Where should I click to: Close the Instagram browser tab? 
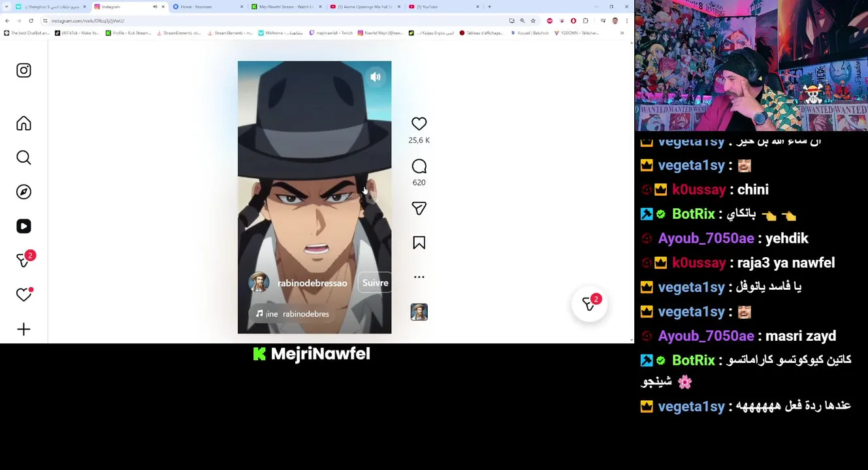(x=163, y=7)
